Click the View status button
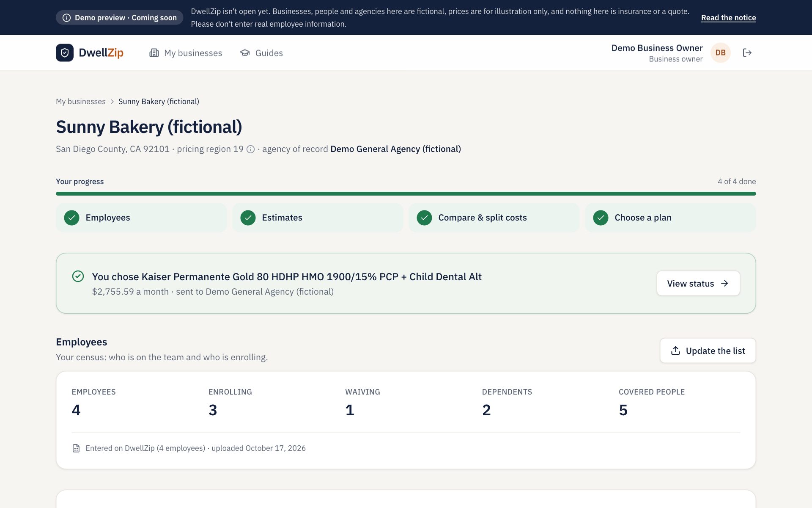 698,283
